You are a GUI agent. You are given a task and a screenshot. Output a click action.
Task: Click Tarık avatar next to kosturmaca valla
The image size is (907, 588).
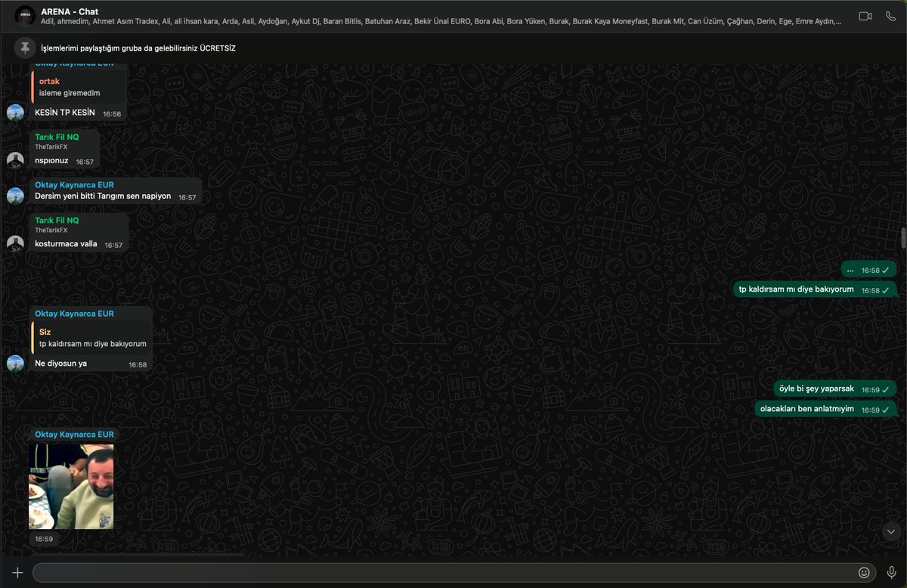click(x=15, y=243)
